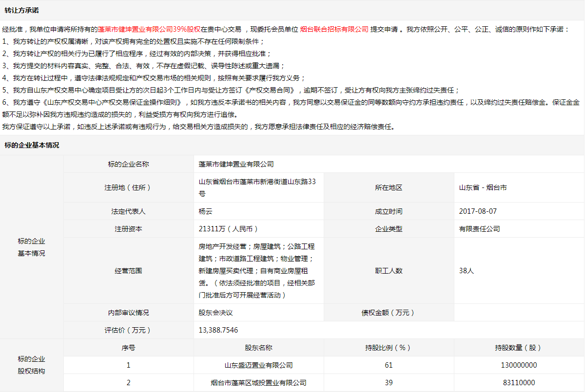
Task: Click the closing sentence starting '我方保证遵守以上承诺'
Action: click(198, 127)
